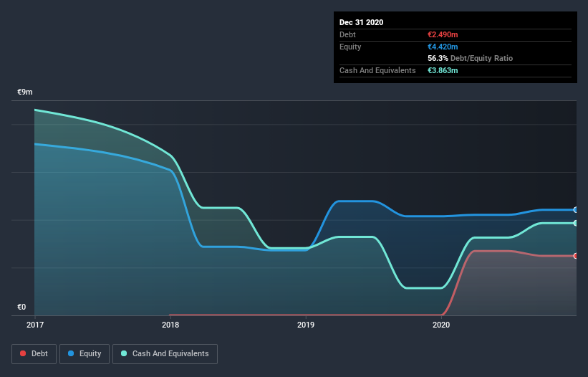Toggle the Debt series legend button

tap(34, 354)
